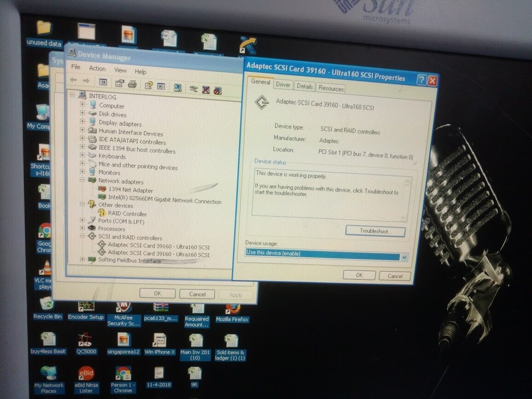Click the Recycle Bin desktop icon
The image size is (532, 399).
coord(47,308)
